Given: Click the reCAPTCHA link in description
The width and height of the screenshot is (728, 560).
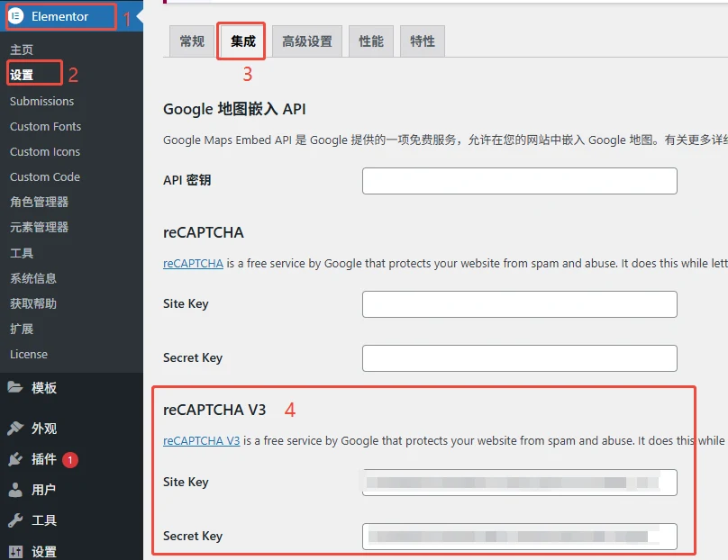Looking at the screenshot, I should pyautogui.click(x=193, y=263).
